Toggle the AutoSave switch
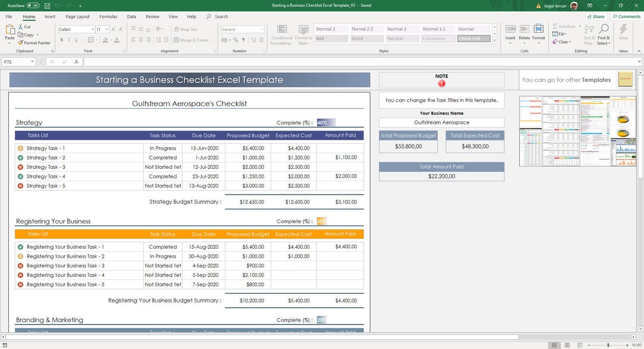Image resolution: width=644 pixels, height=349 pixels. [x=33, y=6]
